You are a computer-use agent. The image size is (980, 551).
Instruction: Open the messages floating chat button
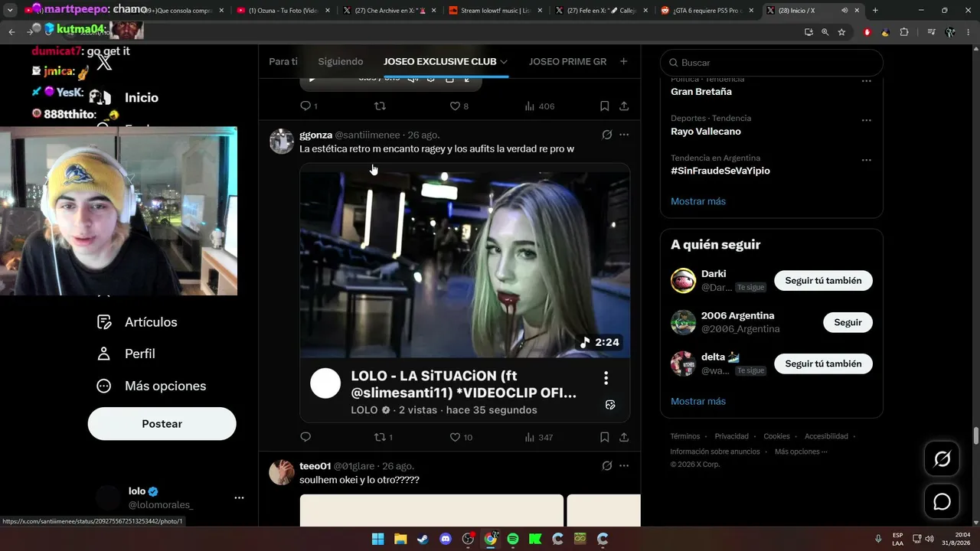[x=942, y=501]
